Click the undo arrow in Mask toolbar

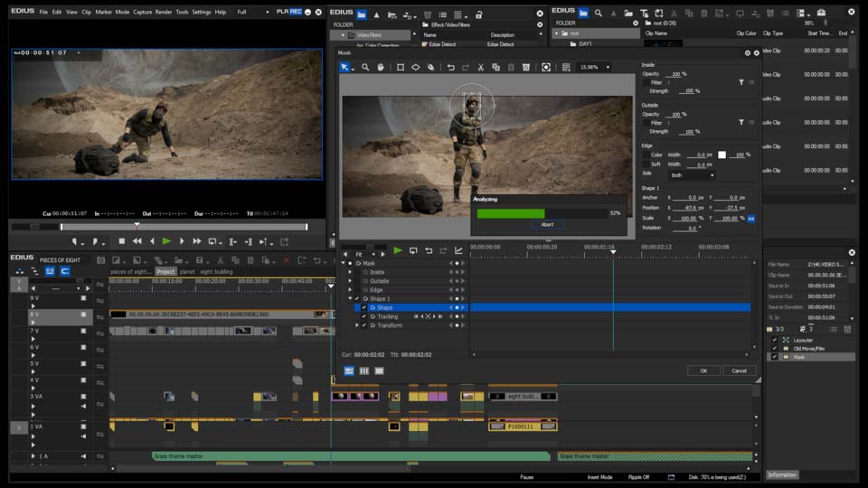(450, 67)
